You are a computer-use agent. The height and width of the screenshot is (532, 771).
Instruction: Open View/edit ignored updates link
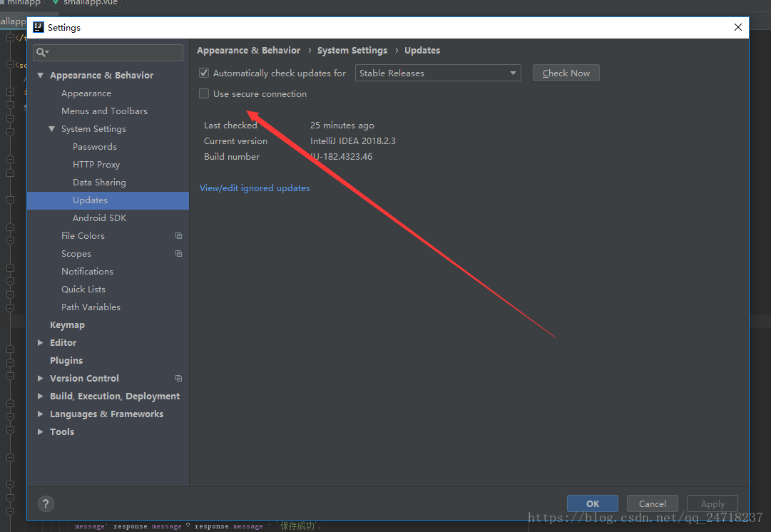pyautogui.click(x=255, y=188)
